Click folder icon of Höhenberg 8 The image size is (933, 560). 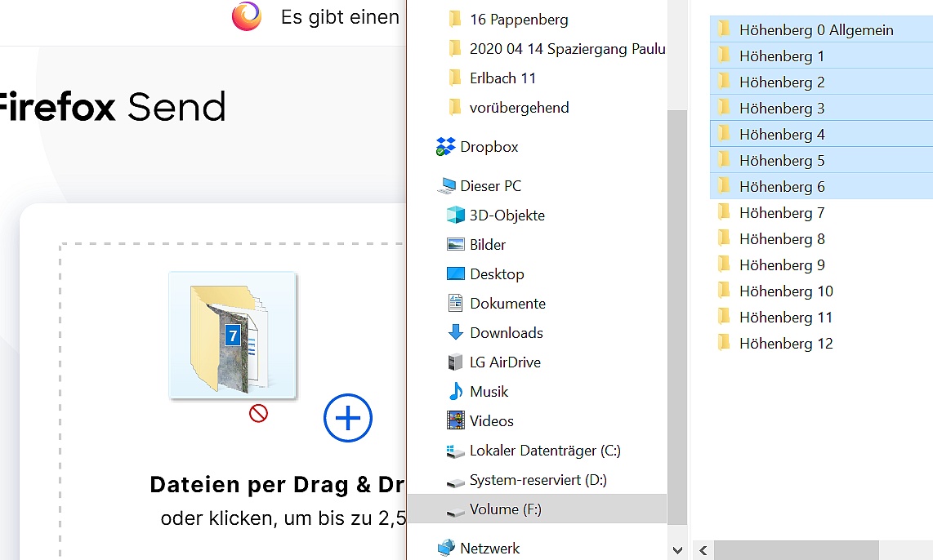pos(724,238)
